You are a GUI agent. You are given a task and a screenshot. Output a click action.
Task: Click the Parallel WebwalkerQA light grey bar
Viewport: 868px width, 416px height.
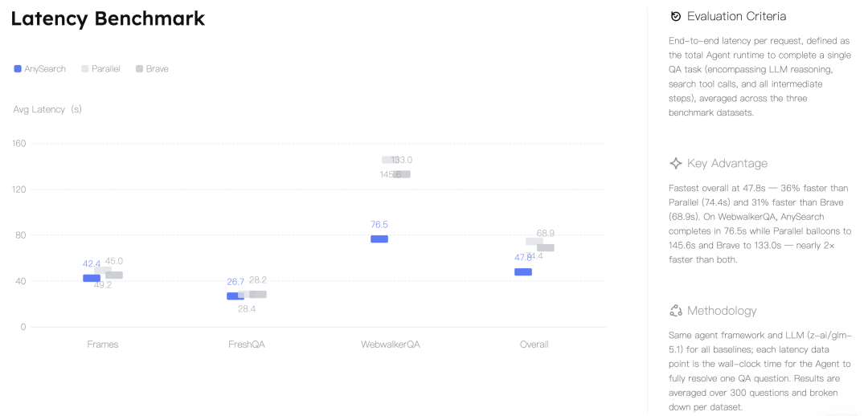point(391,160)
